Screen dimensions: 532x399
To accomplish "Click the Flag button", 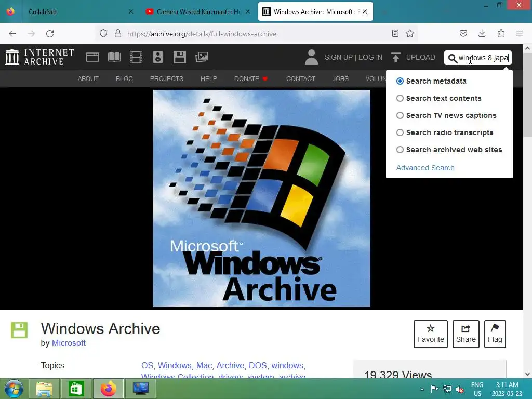I will pos(495,334).
